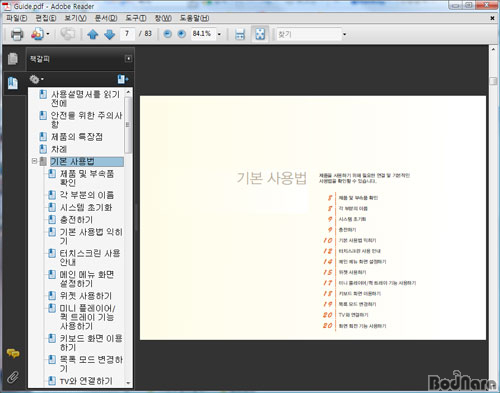
Task: Open the Attachments paperclip icon
Action: (13, 377)
